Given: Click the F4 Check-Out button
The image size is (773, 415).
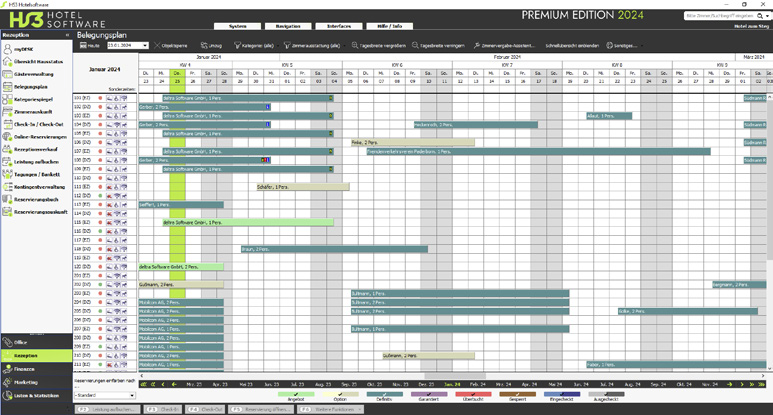Looking at the screenshot, I should pos(206,410).
